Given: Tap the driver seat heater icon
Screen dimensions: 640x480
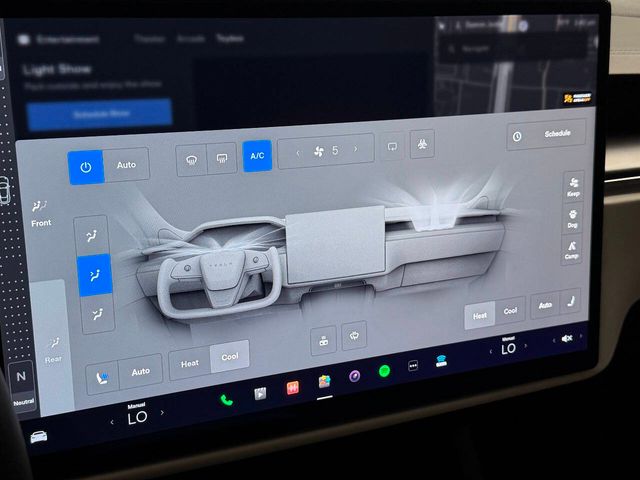Looking at the screenshot, I should 102,378.
